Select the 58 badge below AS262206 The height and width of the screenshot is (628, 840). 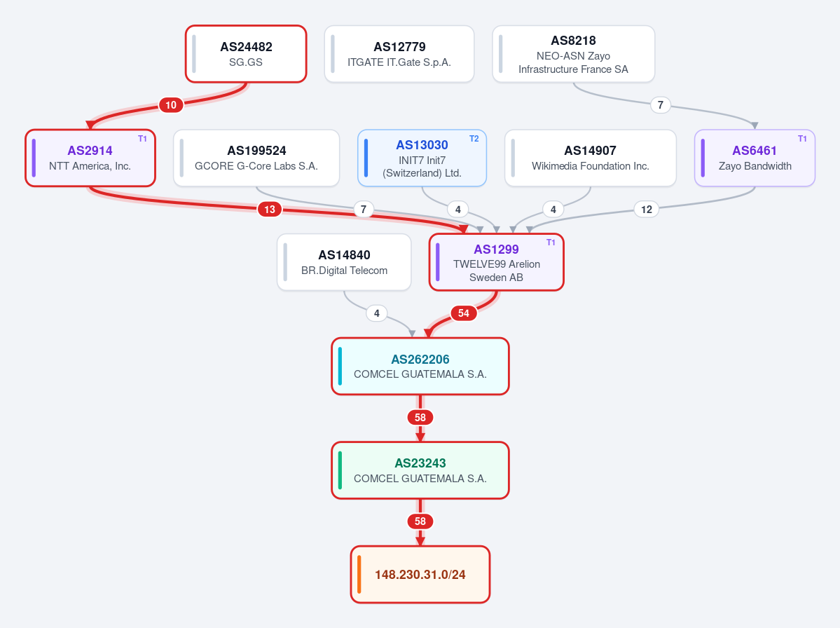pos(420,417)
